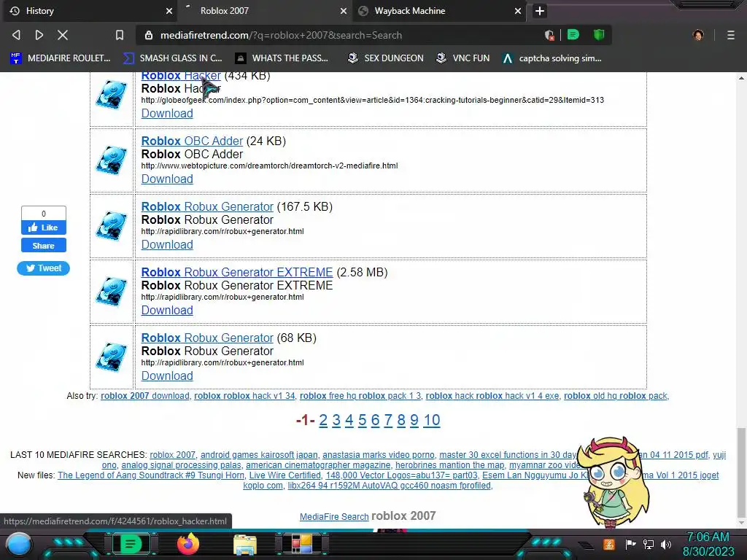Open 'android games kairosoft japan' recent search

[x=259, y=455]
